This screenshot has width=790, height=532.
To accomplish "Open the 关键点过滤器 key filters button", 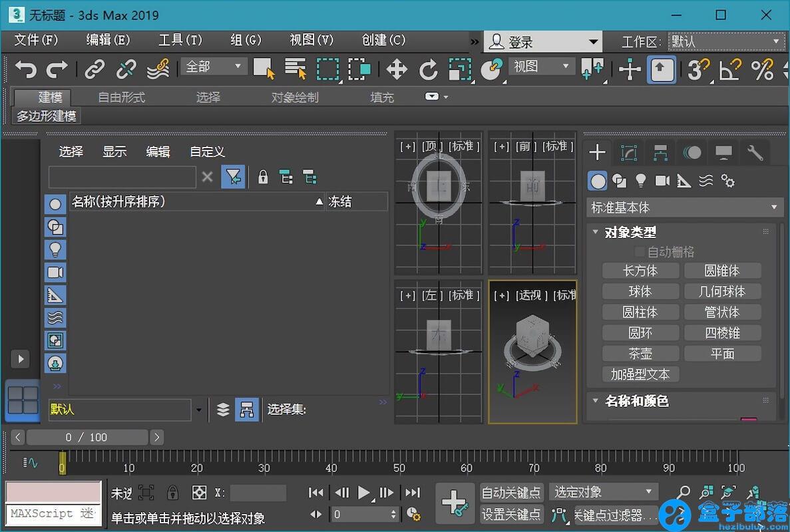I will (616, 515).
